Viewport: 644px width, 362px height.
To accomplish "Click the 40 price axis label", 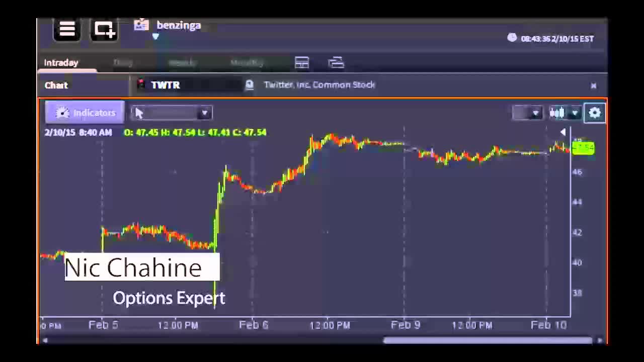I will coord(577,262).
